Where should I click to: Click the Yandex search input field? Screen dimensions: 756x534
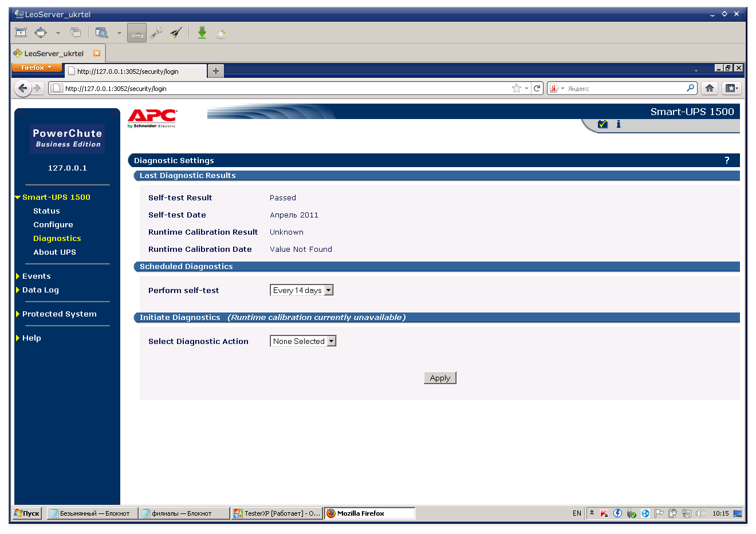click(x=624, y=89)
